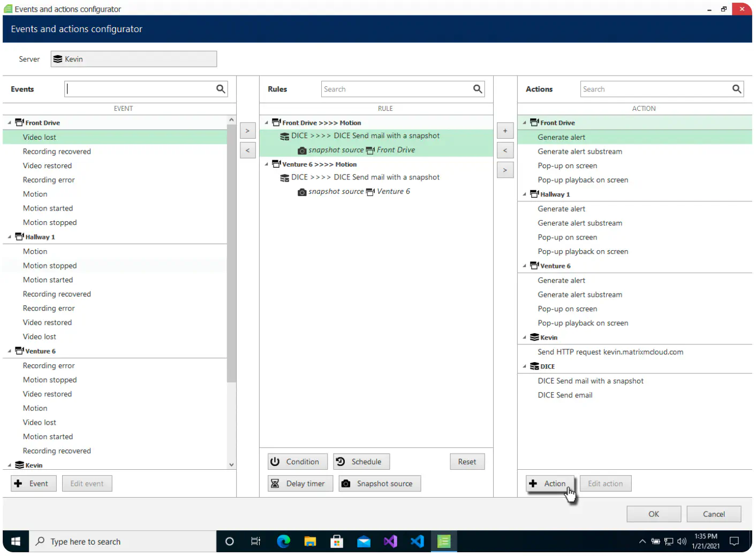Click the Windows taskbar search box
Screen dimensions: 756x556
point(123,542)
